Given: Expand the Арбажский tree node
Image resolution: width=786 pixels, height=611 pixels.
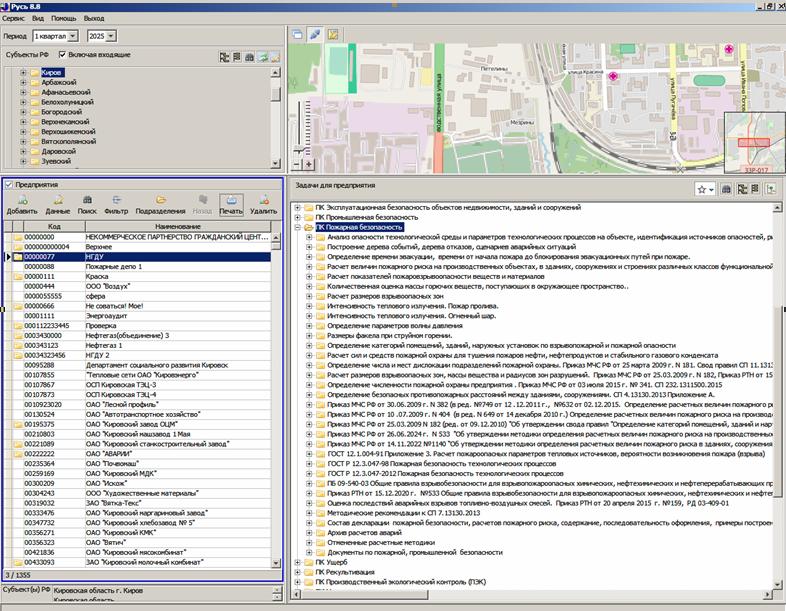Looking at the screenshot, I should (22, 82).
